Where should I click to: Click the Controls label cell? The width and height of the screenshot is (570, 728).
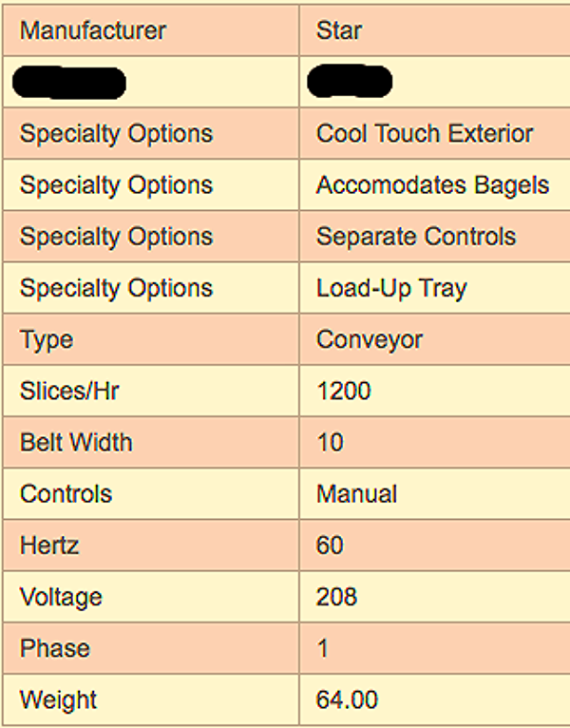(x=66, y=494)
